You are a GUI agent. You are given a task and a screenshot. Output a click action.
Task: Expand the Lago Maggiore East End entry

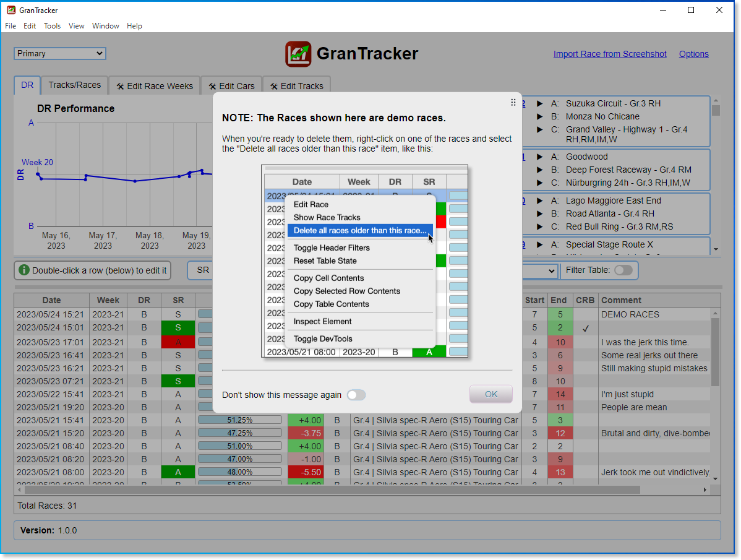point(539,201)
